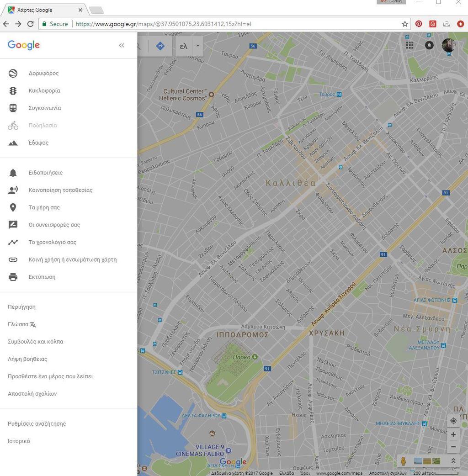Expand the language dropdown arrow next to ελ
The width and height of the screenshot is (468, 476).
tap(198, 46)
